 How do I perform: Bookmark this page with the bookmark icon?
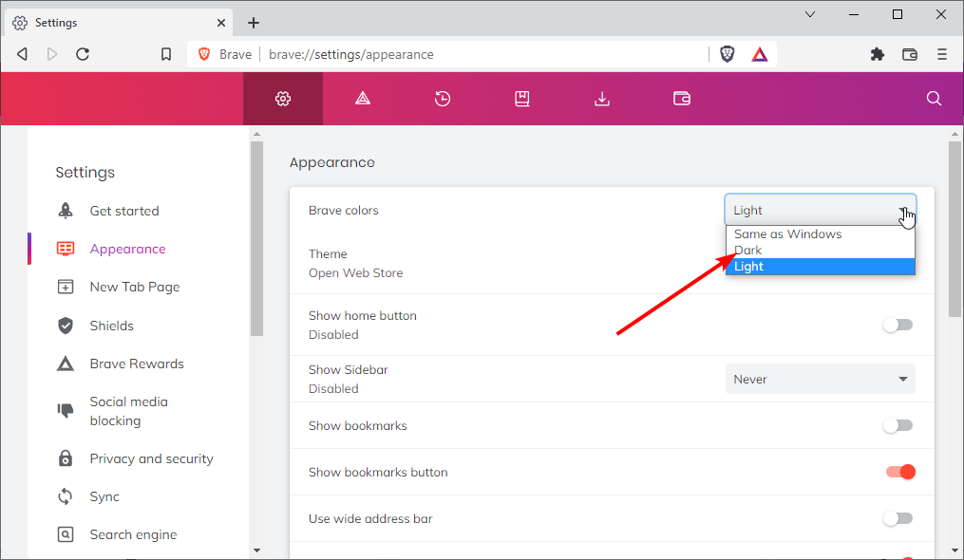tap(166, 54)
